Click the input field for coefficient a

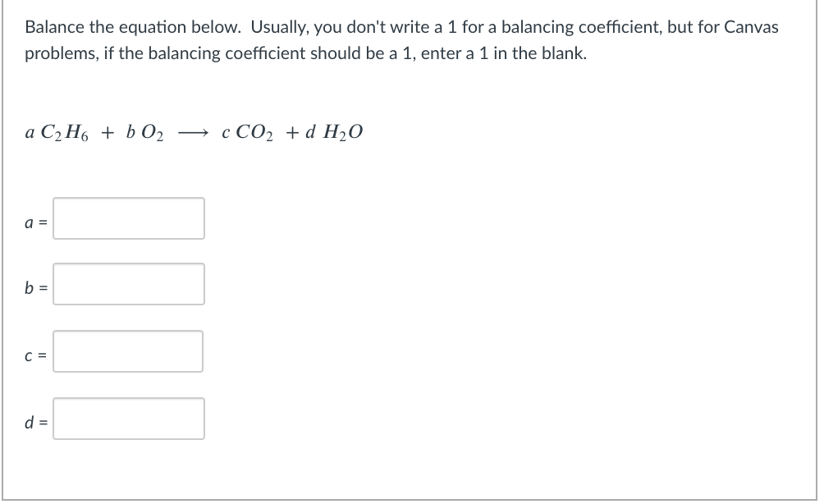[x=128, y=218]
